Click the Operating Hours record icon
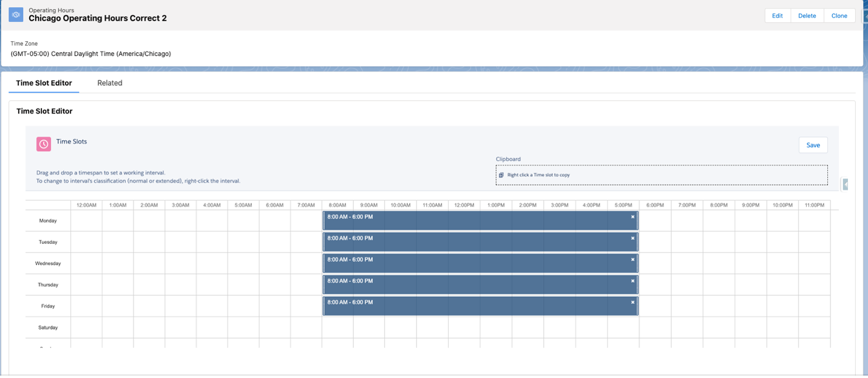Screen dimensions: 868x378 click(16, 15)
